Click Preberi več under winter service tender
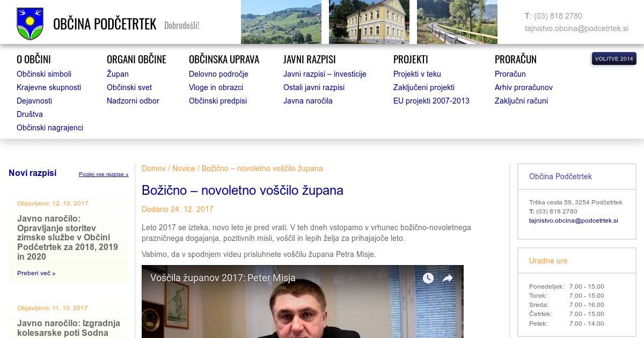The image size is (644, 338). click(x=36, y=273)
